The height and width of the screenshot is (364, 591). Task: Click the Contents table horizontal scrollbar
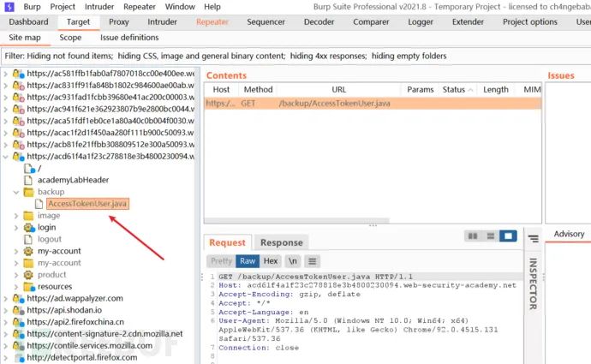297,220
